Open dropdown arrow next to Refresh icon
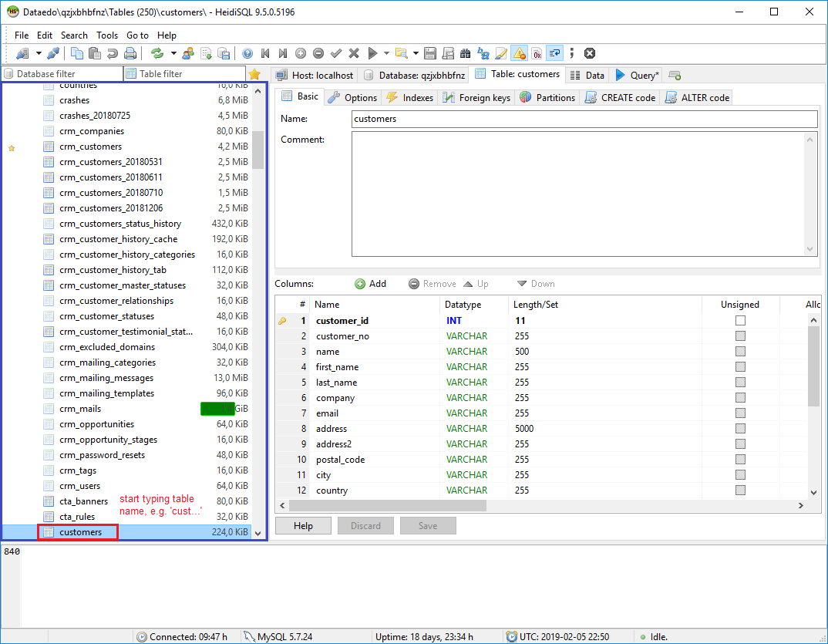The image size is (828, 644). pyautogui.click(x=173, y=53)
